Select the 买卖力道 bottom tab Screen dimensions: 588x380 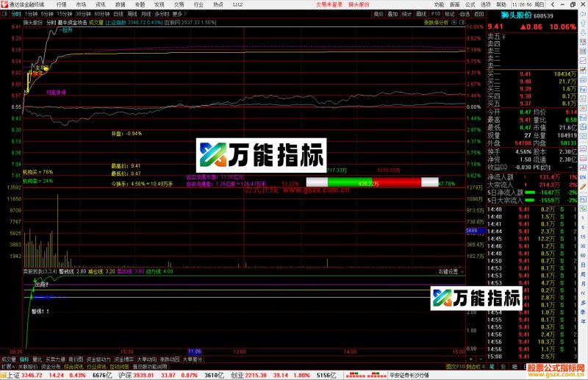click(56, 359)
